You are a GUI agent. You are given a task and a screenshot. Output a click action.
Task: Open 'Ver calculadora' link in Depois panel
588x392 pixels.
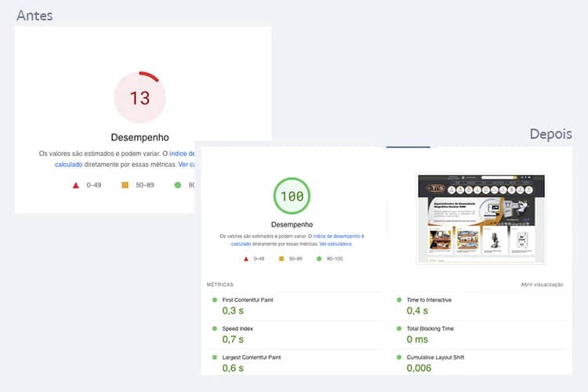(336, 244)
